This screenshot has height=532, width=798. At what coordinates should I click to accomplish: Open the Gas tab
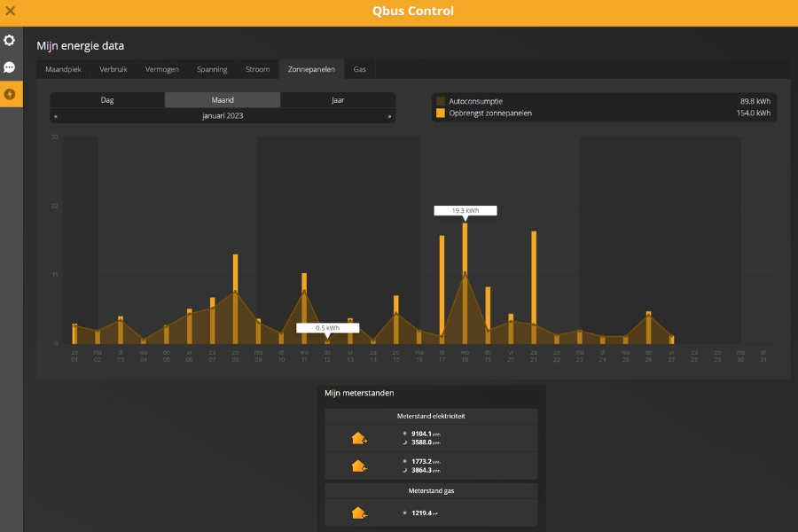tap(360, 69)
